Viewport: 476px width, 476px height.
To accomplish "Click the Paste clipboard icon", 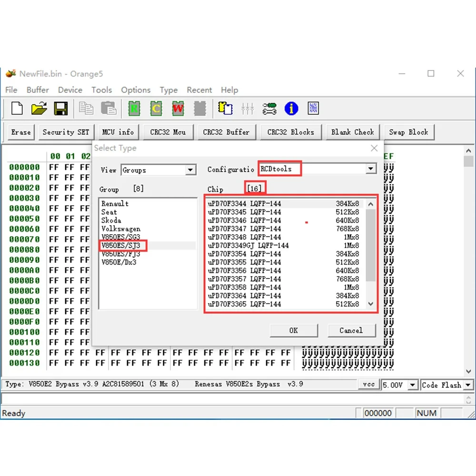I will point(109,109).
